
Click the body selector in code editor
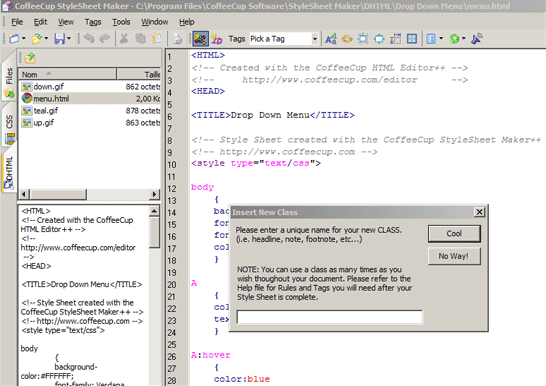tap(202, 187)
